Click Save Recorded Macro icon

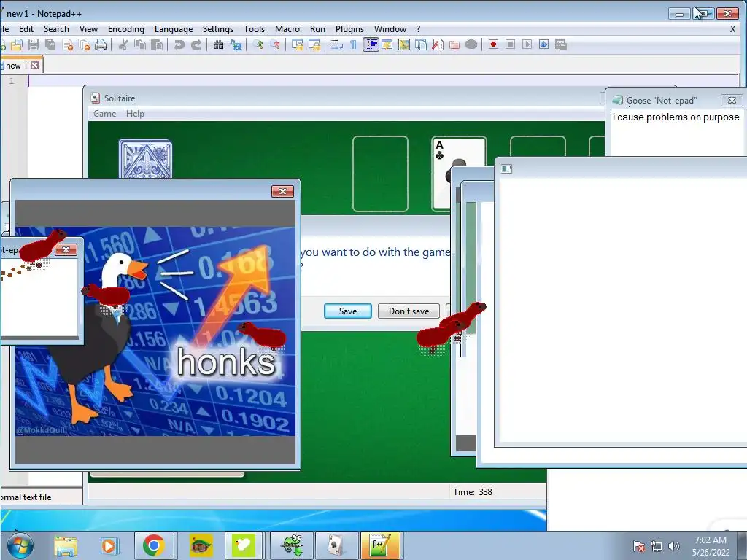[x=561, y=44]
